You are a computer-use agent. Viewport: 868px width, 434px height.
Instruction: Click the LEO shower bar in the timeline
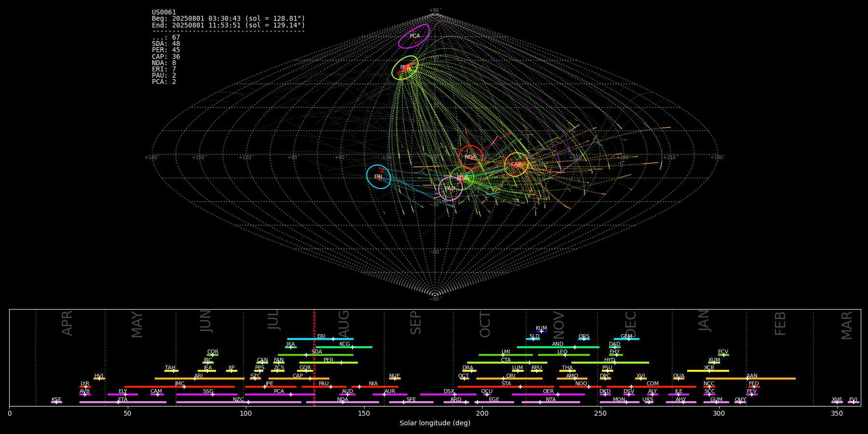click(564, 355)
